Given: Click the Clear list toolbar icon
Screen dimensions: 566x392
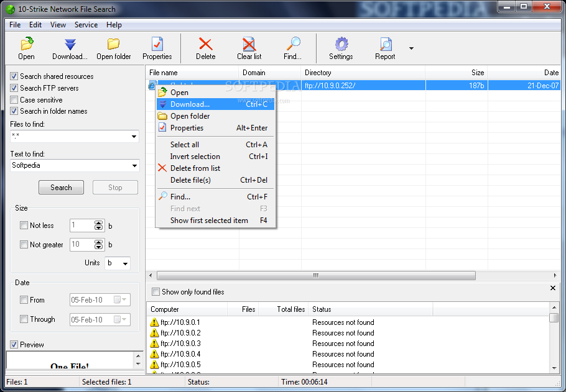Looking at the screenshot, I should pos(249,44).
